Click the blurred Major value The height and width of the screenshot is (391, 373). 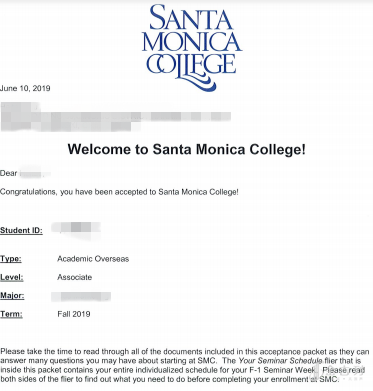point(81,296)
